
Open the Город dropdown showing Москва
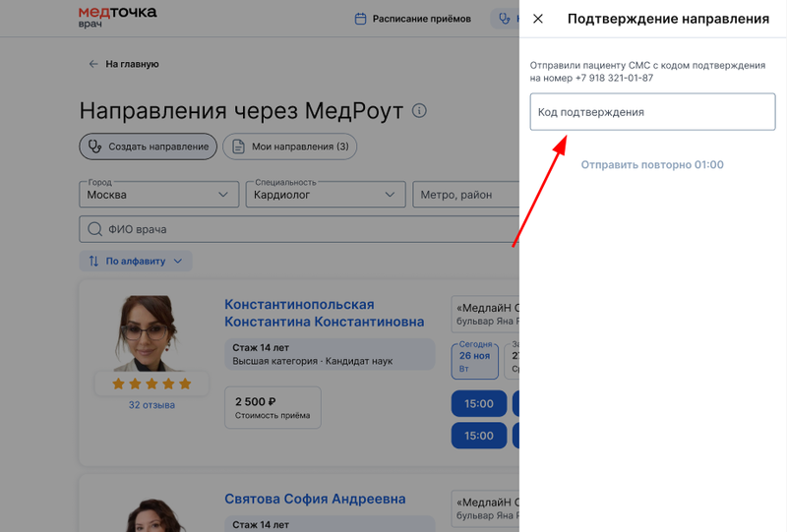click(x=159, y=195)
